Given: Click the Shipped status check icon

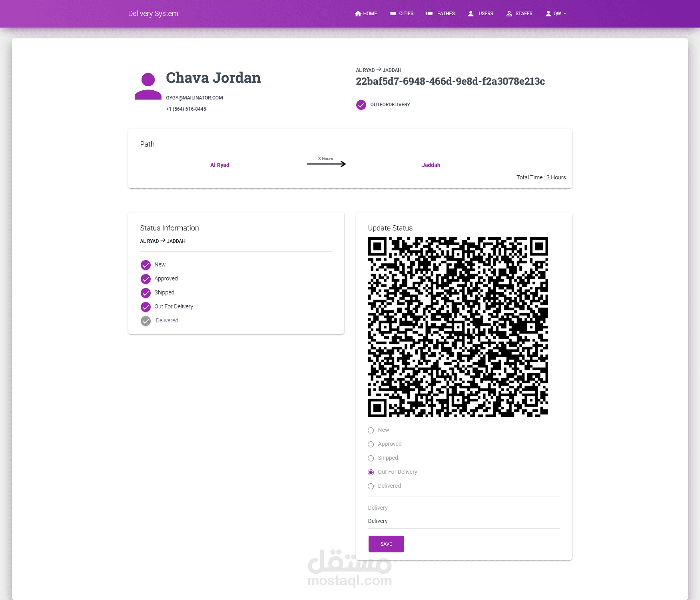Looking at the screenshot, I should (x=146, y=293).
